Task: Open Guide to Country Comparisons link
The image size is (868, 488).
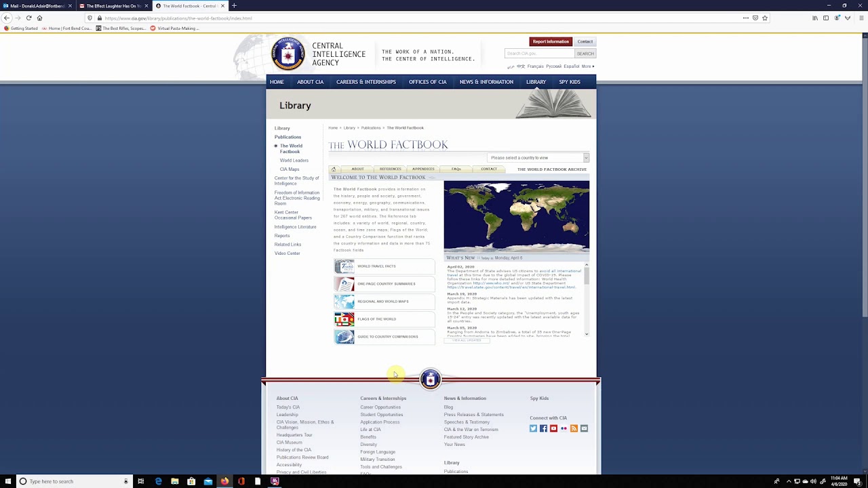Action: [x=384, y=337]
